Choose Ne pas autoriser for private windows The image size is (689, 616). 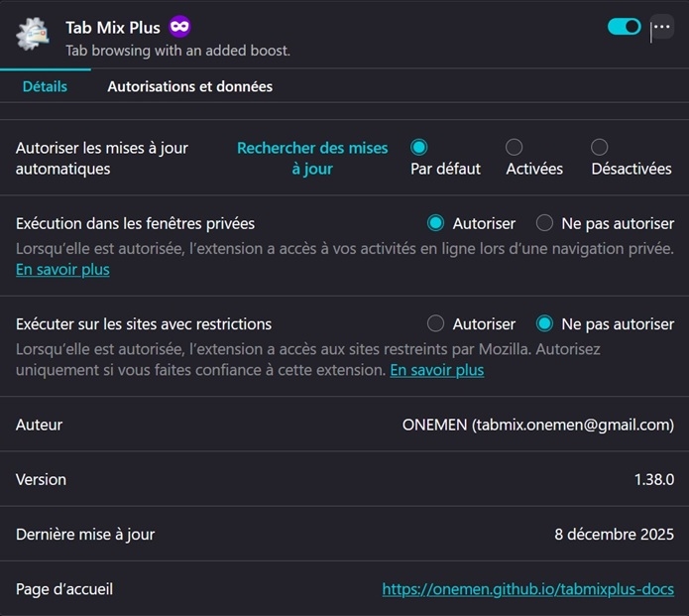544,223
